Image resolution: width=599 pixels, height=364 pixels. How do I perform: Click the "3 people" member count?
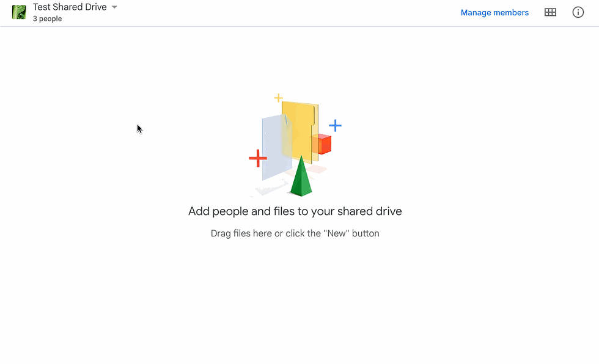pyautogui.click(x=48, y=19)
